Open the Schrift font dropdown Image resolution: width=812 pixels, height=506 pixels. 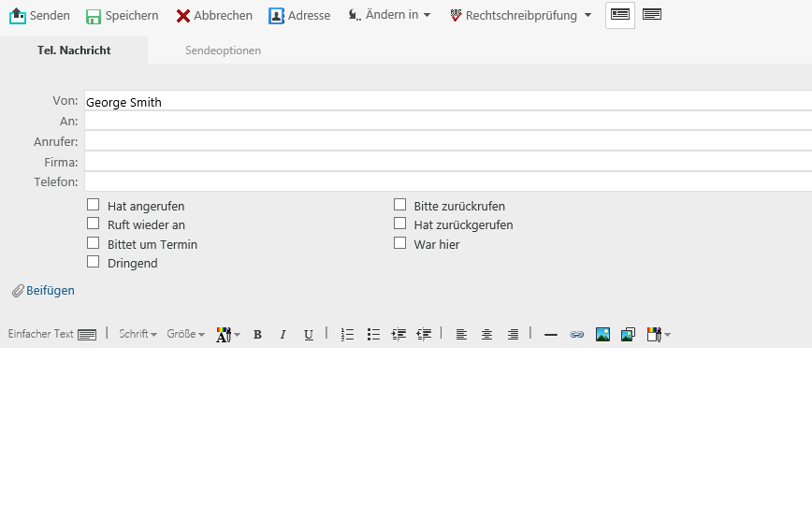(x=138, y=334)
